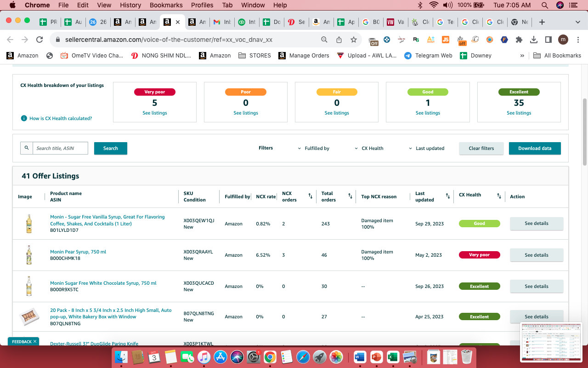The height and width of the screenshot is (368, 588).
Task: Open the App Store from the Dock
Action: [220, 356]
